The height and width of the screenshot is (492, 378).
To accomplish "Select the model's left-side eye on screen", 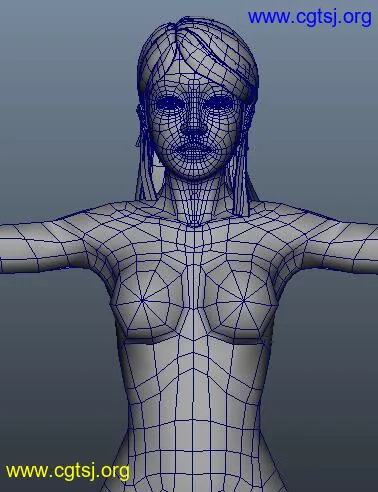I will (x=169, y=103).
